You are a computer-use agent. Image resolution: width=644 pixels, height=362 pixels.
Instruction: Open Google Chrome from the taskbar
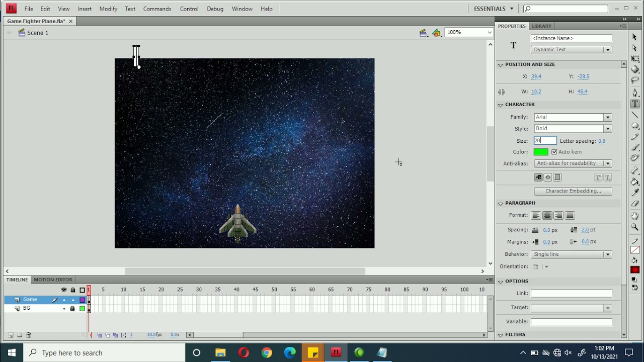[x=267, y=352]
